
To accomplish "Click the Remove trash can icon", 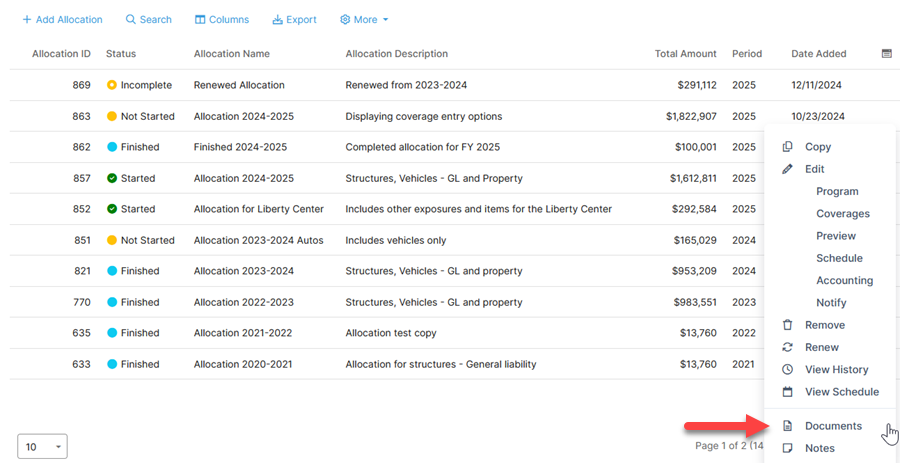I will (788, 325).
